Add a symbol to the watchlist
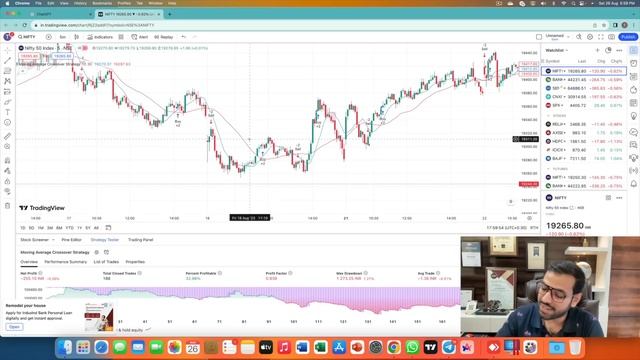This screenshot has width=640, height=360. point(597,50)
